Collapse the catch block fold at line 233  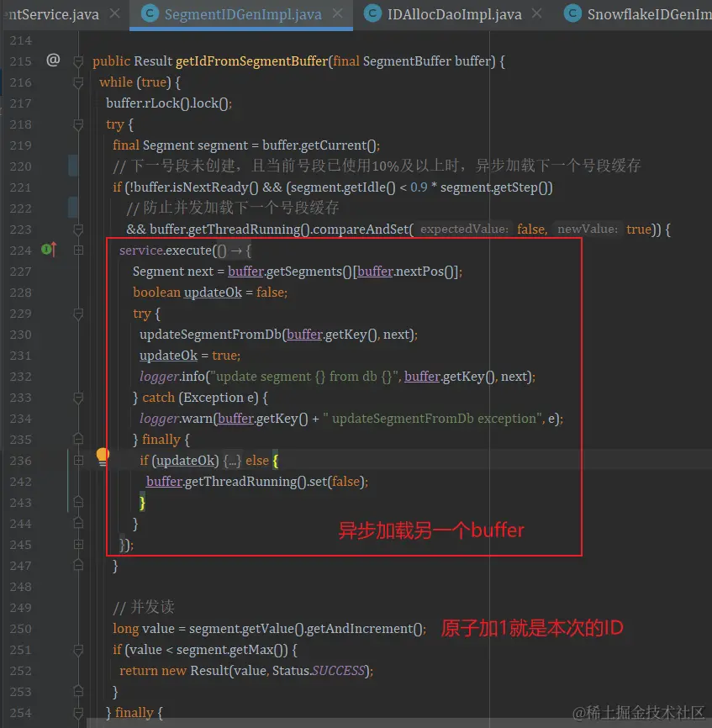[78, 398]
